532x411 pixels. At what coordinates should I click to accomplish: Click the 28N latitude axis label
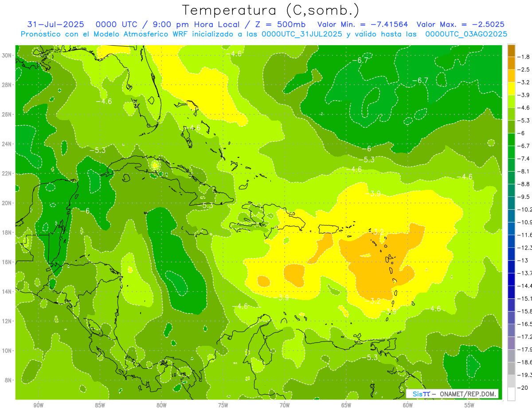coord(7,85)
